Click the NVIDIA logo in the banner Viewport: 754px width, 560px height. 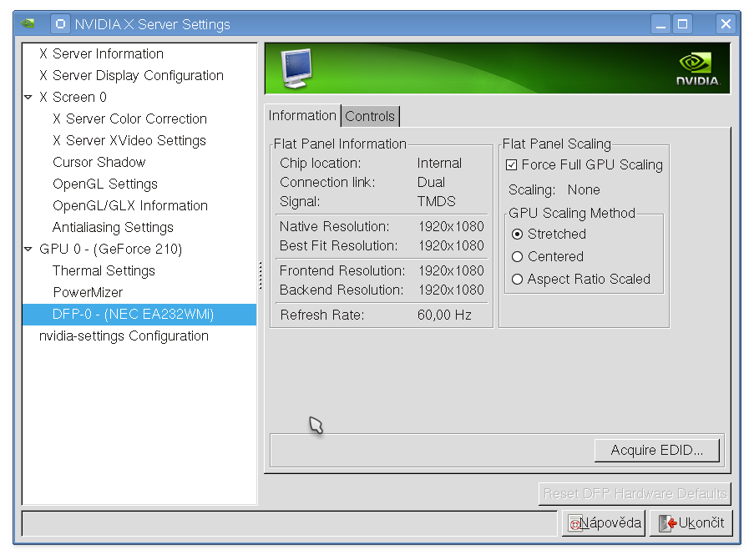[698, 70]
